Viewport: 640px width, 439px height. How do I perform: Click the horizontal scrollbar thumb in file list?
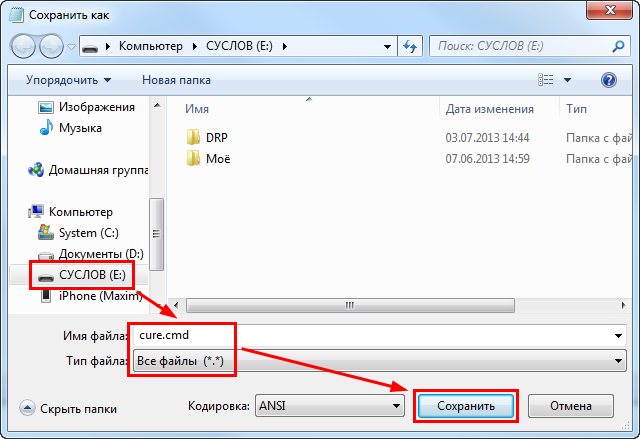click(350, 305)
